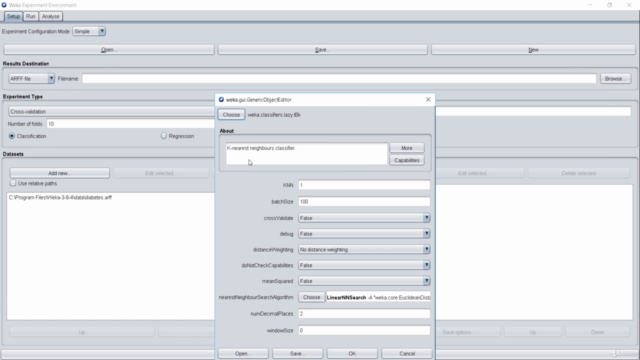Open the meanSquared dropdown
Viewport: 640px width, 360px height.
(x=364, y=281)
